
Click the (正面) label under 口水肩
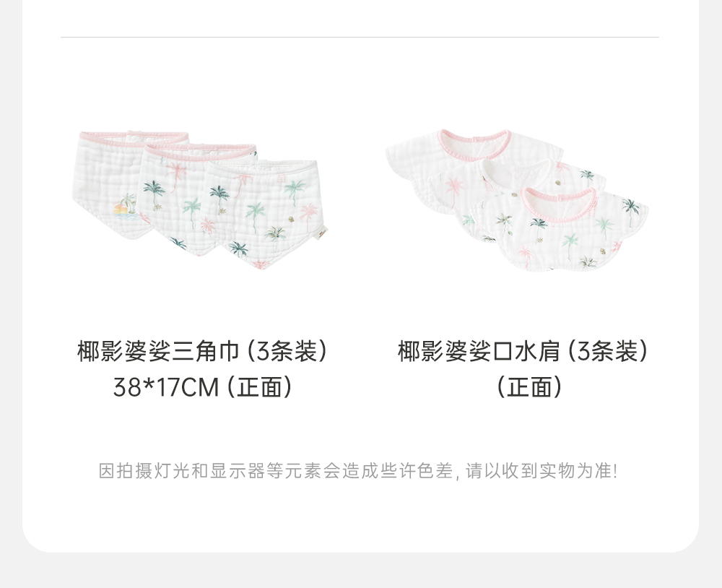tap(529, 386)
